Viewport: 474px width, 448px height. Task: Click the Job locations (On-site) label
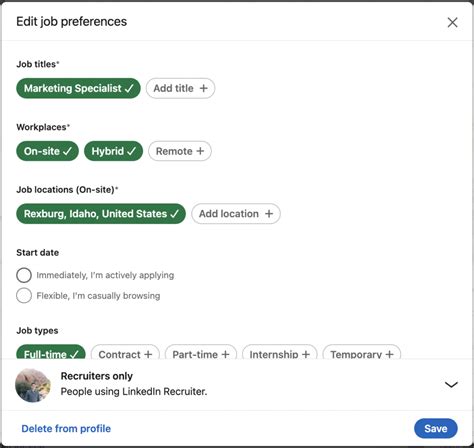point(67,190)
